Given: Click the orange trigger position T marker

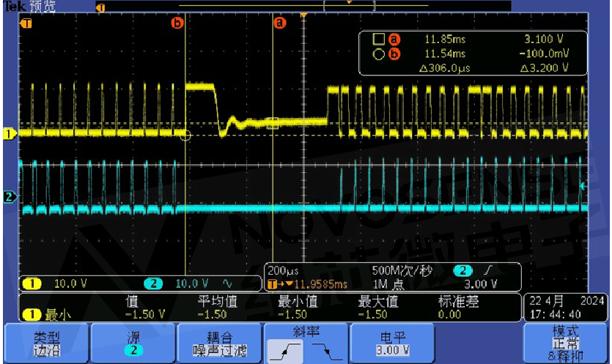Looking at the screenshot, I should (x=27, y=23).
